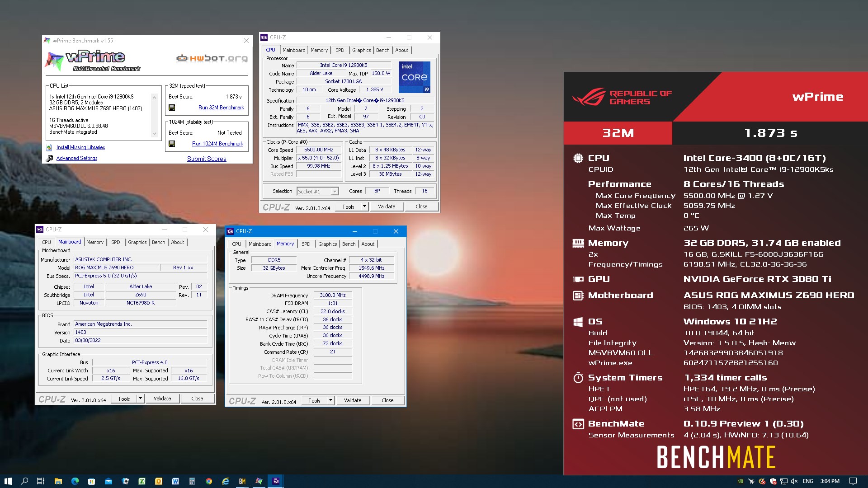
Task: Switch to CPU-Z on the taskbar
Action: pos(276,481)
